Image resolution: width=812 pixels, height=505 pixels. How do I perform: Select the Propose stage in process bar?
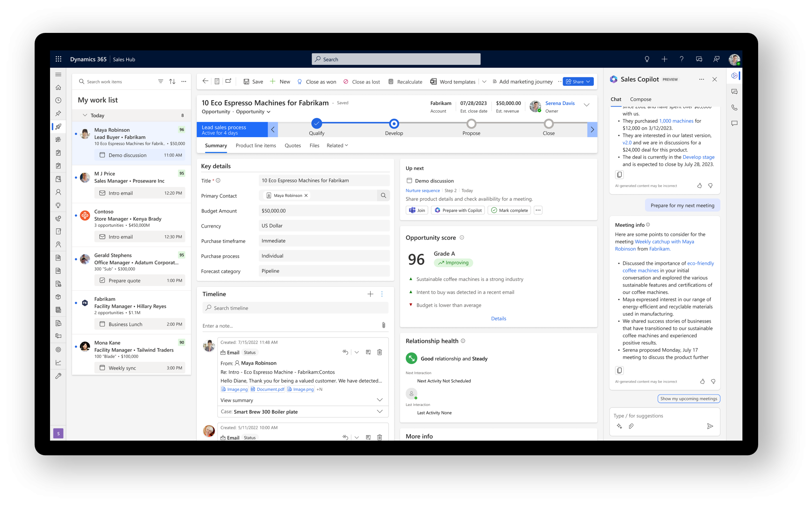(x=471, y=124)
